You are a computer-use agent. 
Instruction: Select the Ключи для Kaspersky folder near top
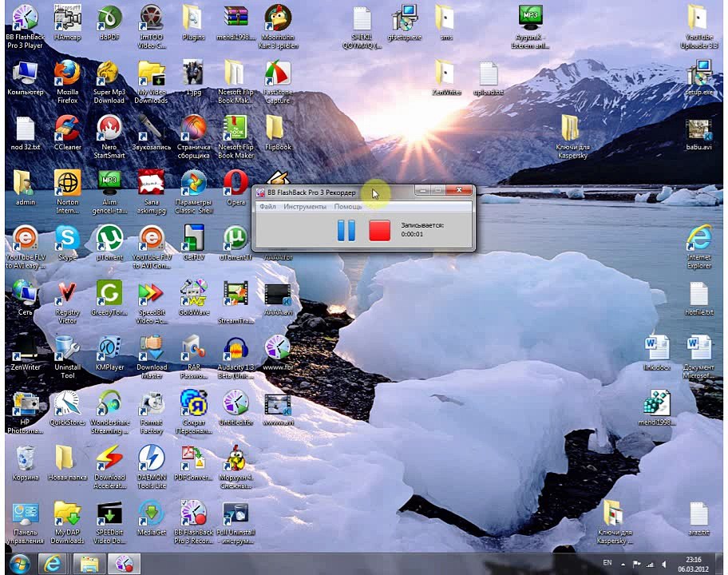coord(572,137)
